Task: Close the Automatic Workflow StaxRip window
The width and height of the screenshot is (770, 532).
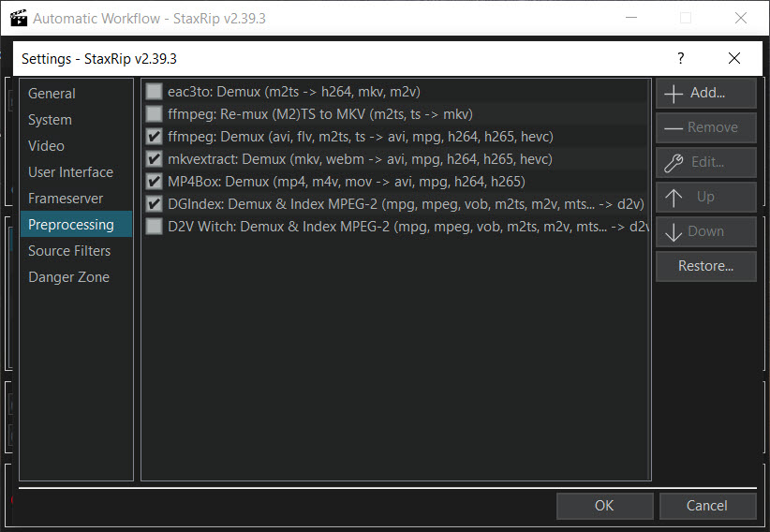Action: [741, 18]
